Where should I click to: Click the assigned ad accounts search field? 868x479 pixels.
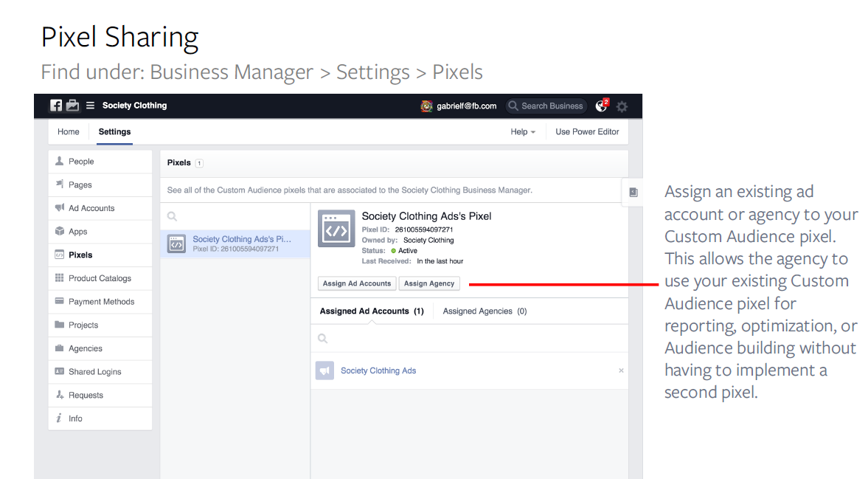coord(470,338)
